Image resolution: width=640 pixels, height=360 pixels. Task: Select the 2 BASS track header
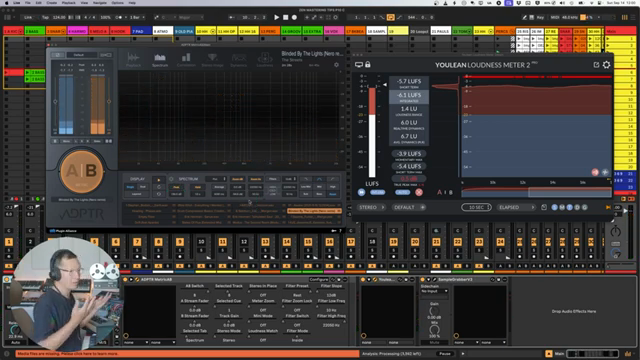click(34, 31)
